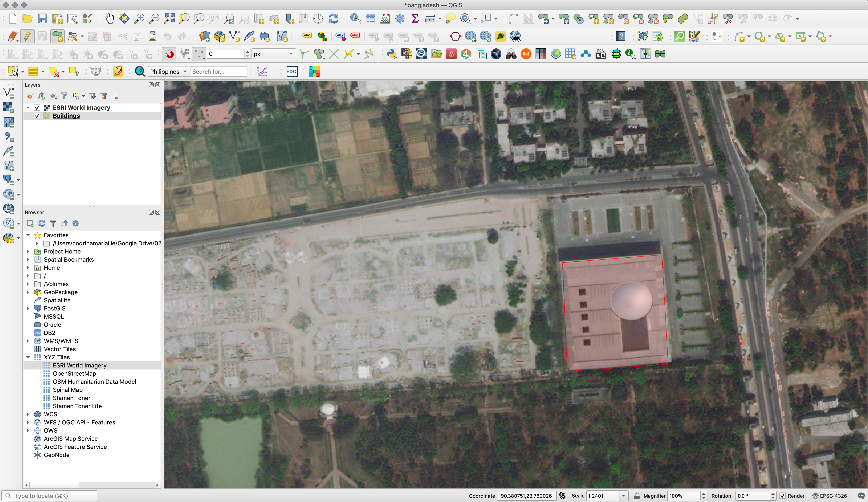Screen dimensions: 868x502
Task: Open the Help contents question mark icon
Action: pos(620,36)
